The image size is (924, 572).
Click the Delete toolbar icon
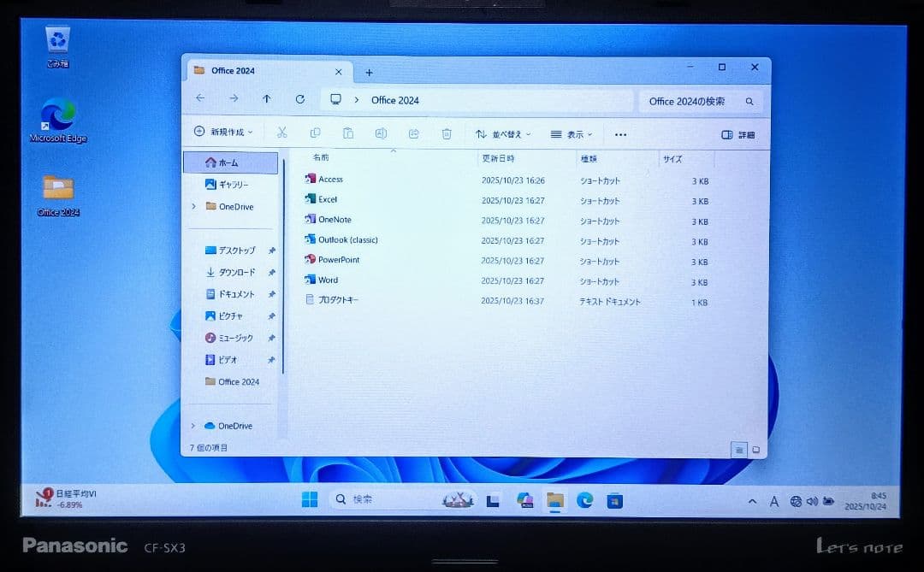click(x=446, y=133)
